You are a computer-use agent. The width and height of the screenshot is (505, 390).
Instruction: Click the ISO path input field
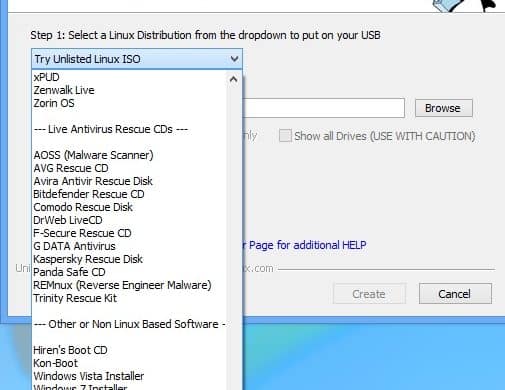tap(323, 108)
